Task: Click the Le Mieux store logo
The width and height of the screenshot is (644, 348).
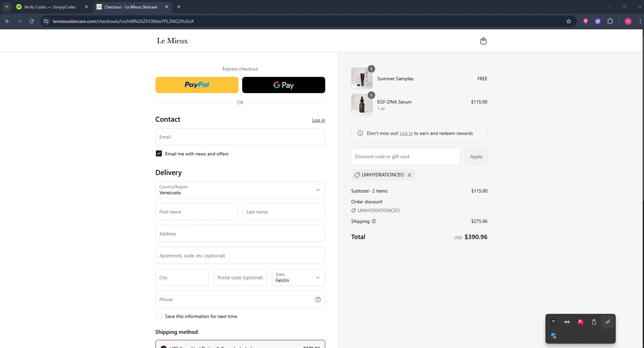Action: [x=172, y=41]
